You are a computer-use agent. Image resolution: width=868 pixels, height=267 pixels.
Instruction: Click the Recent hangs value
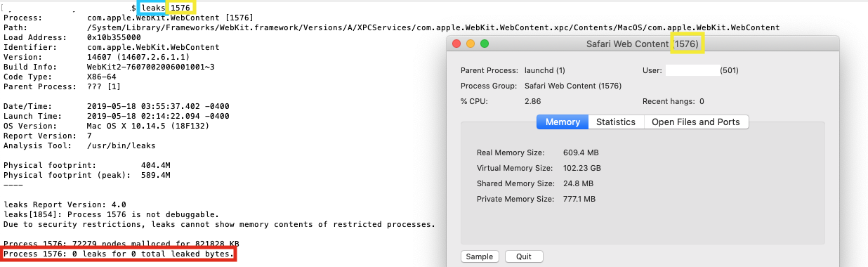[702, 101]
